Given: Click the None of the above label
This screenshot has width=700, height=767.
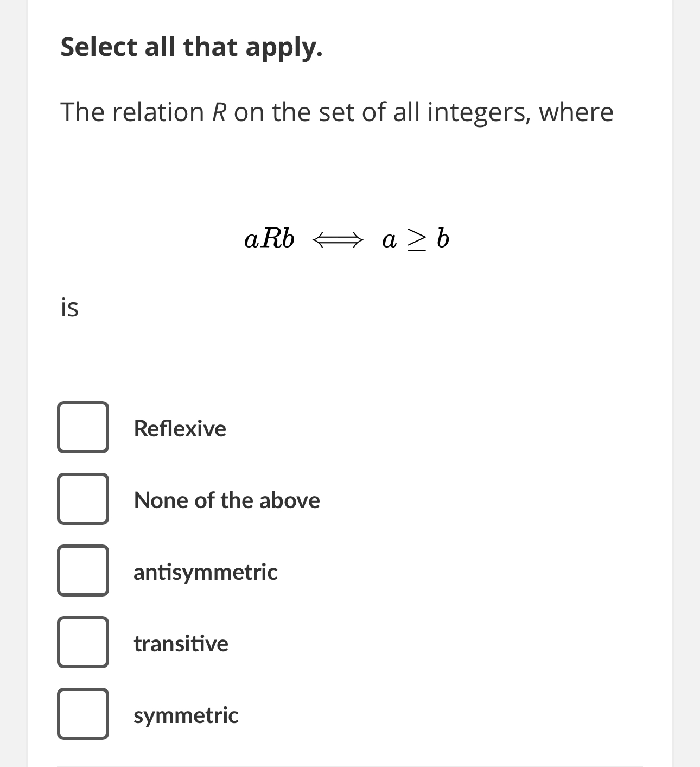Looking at the screenshot, I should point(226,500).
